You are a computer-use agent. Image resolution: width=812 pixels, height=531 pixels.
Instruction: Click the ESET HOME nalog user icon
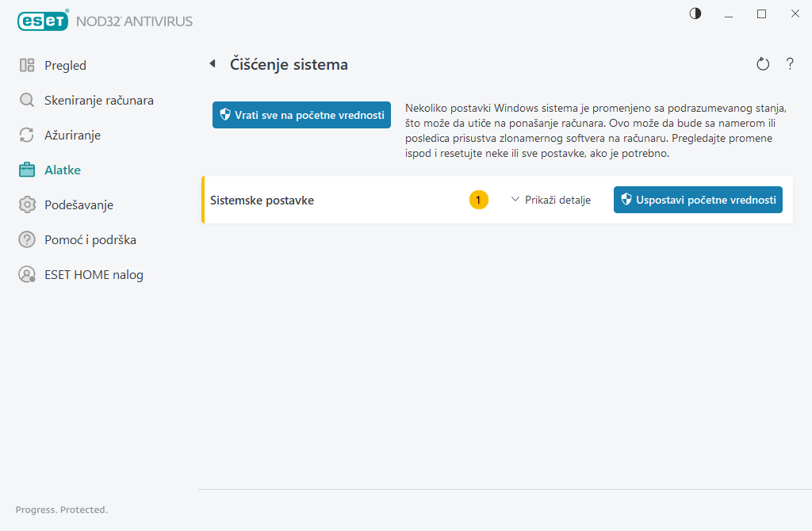(x=27, y=275)
